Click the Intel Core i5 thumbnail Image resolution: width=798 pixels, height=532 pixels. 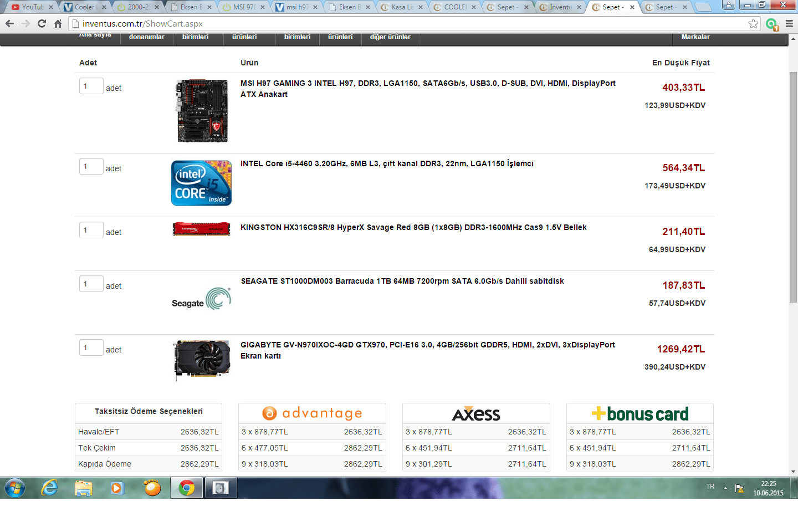pyautogui.click(x=202, y=183)
